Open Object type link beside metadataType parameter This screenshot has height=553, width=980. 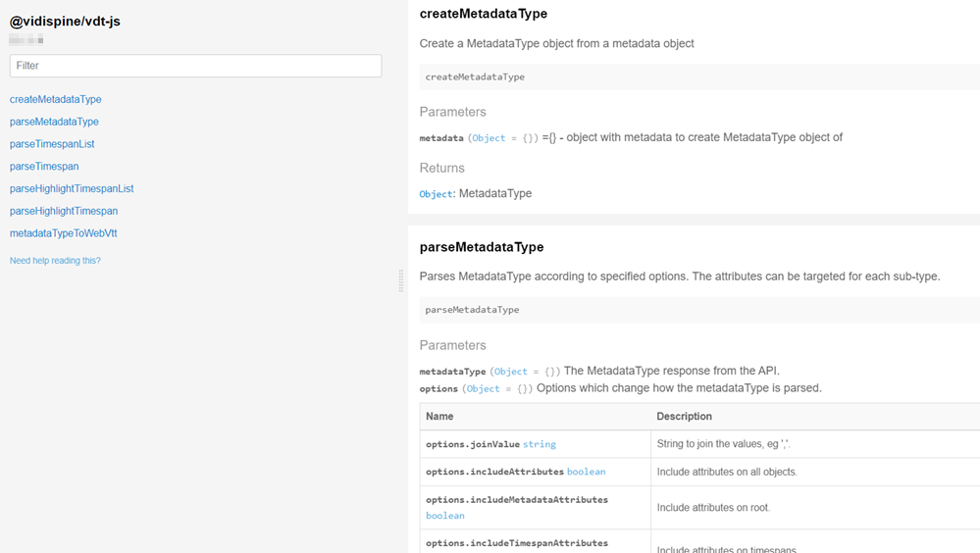tap(511, 372)
